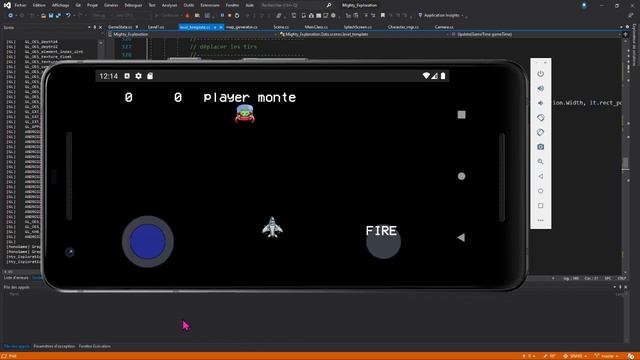Screen dimensions: 640x360
Task: Click the Undo toolbar icon
Action: tap(68, 15)
